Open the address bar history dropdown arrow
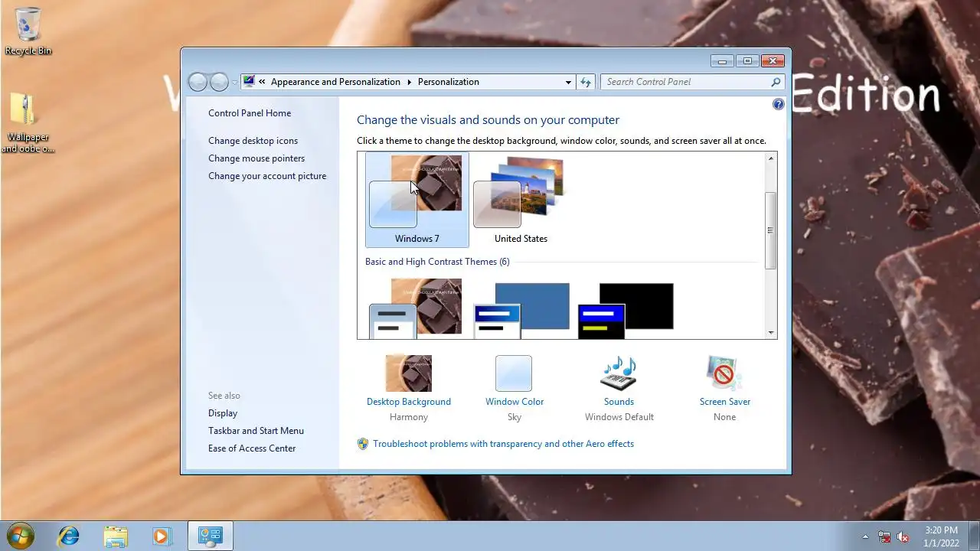 (x=568, y=82)
